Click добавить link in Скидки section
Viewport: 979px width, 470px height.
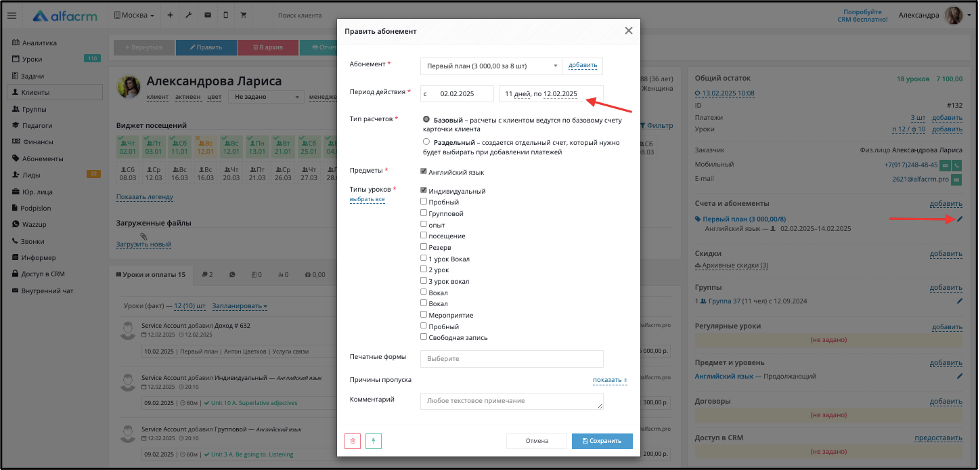point(946,254)
